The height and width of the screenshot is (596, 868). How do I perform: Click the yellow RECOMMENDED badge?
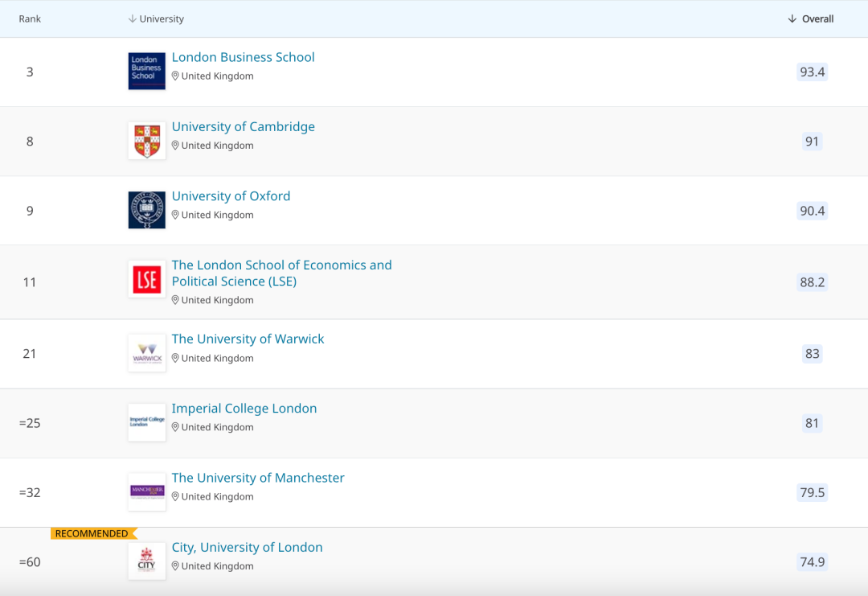[x=92, y=533]
